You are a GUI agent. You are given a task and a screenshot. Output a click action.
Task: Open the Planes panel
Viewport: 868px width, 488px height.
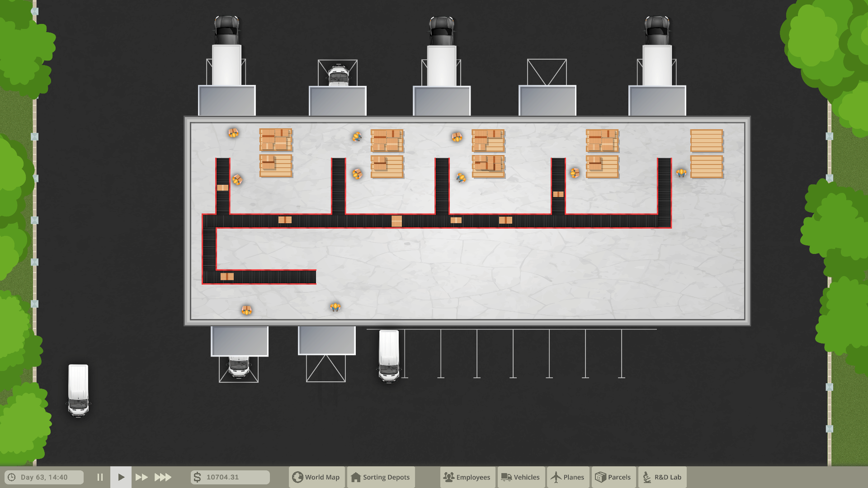tap(568, 477)
